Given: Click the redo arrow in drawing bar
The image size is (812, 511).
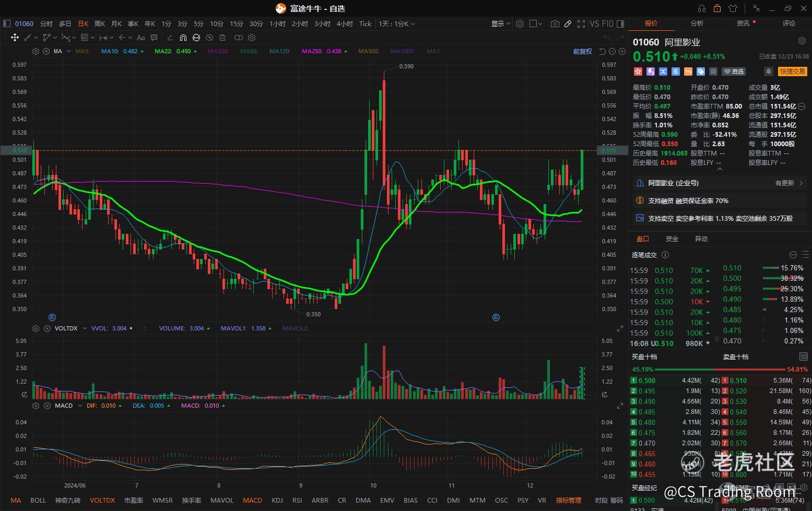Looking at the screenshot, I should 620,38.
